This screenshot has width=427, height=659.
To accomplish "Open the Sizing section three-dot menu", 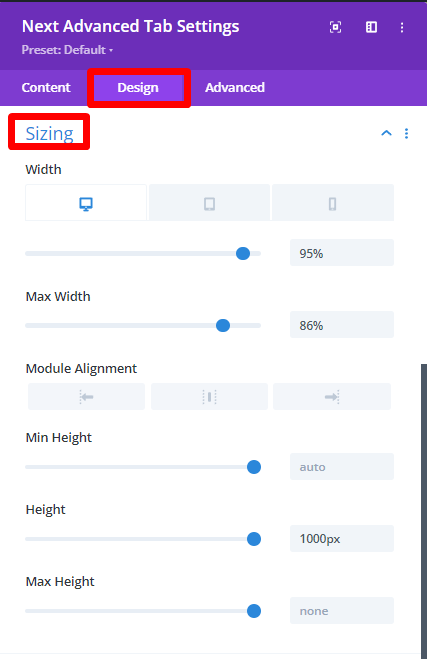I will pyautogui.click(x=406, y=133).
